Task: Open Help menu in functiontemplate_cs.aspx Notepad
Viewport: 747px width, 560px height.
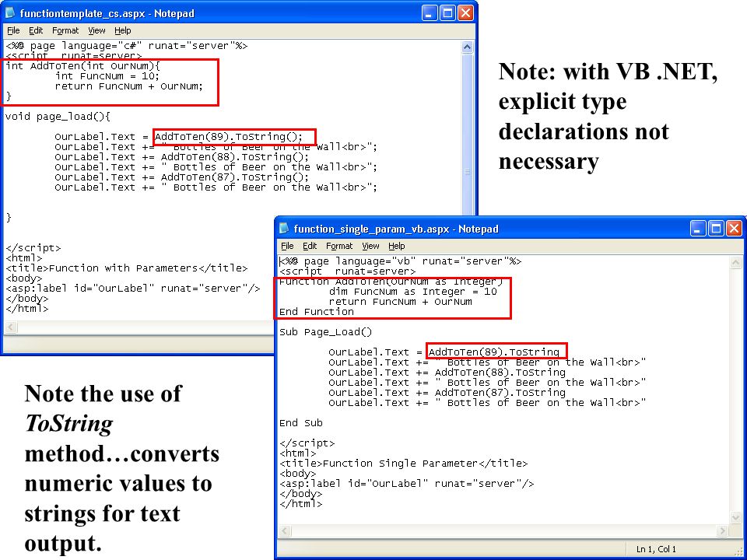Action: pos(122,30)
